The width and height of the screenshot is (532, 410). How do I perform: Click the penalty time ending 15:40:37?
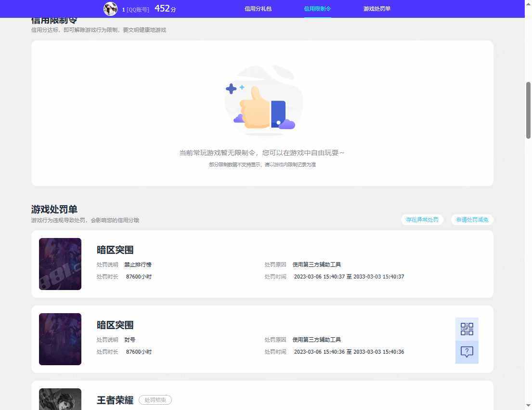(x=349, y=277)
